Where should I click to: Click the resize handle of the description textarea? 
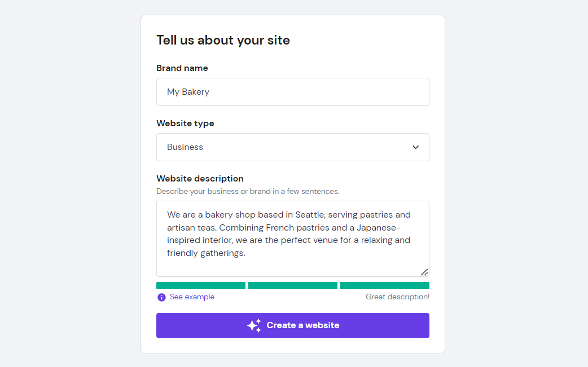[x=424, y=272]
